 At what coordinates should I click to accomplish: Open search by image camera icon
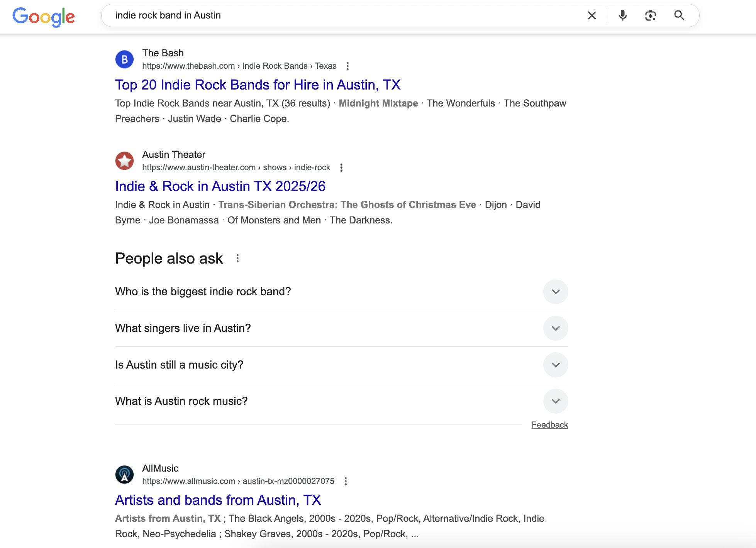pos(651,15)
